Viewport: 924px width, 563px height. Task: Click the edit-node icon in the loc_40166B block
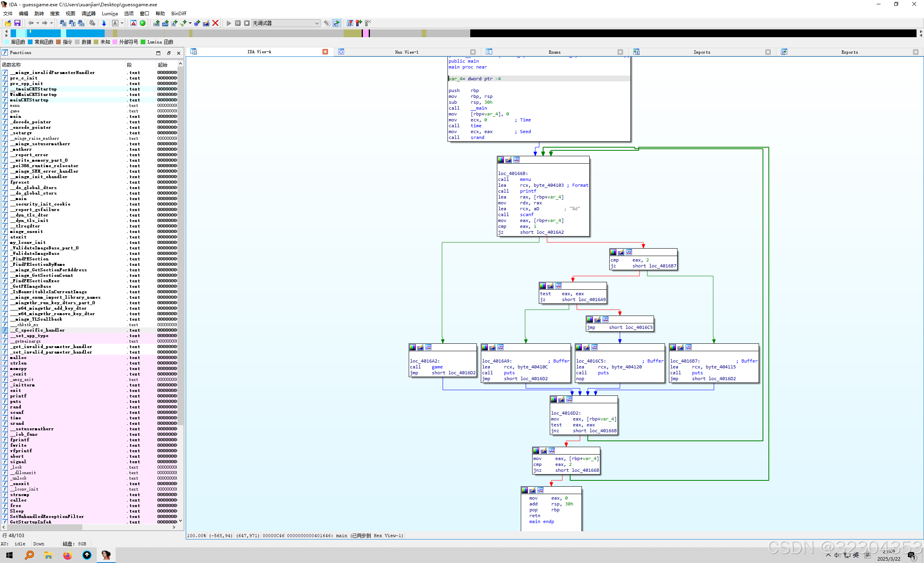pos(508,160)
